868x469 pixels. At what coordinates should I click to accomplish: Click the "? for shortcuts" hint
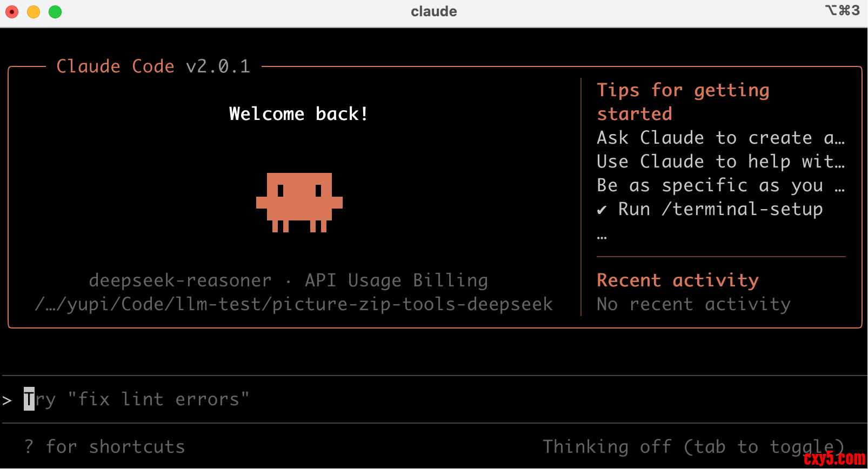coord(104,447)
